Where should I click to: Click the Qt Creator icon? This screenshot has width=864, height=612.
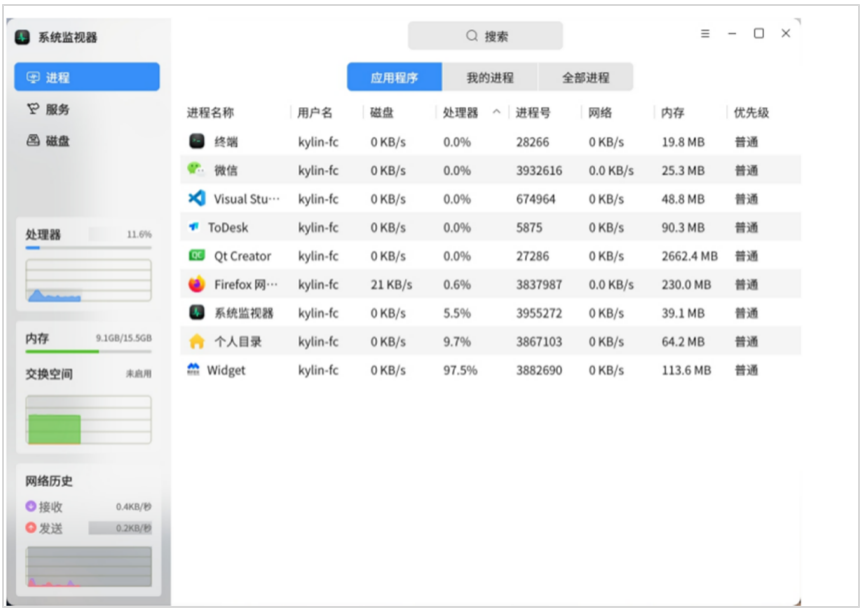[x=197, y=256]
